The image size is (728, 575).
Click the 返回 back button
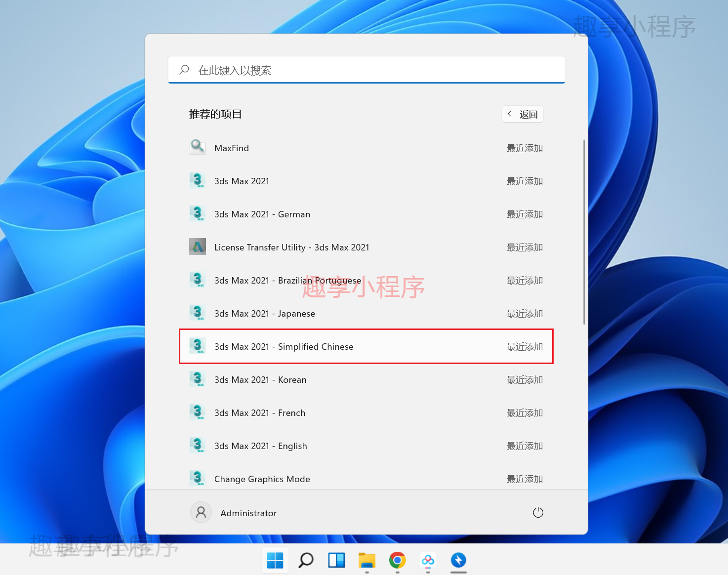pyautogui.click(x=523, y=114)
